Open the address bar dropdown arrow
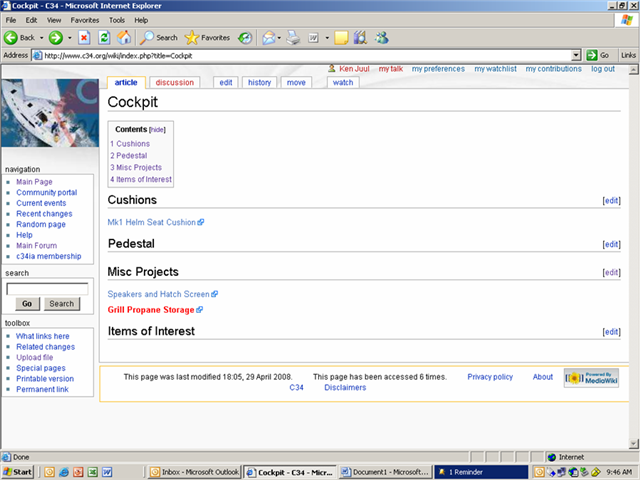The width and height of the screenshot is (640, 480). [x=576, y=55]
